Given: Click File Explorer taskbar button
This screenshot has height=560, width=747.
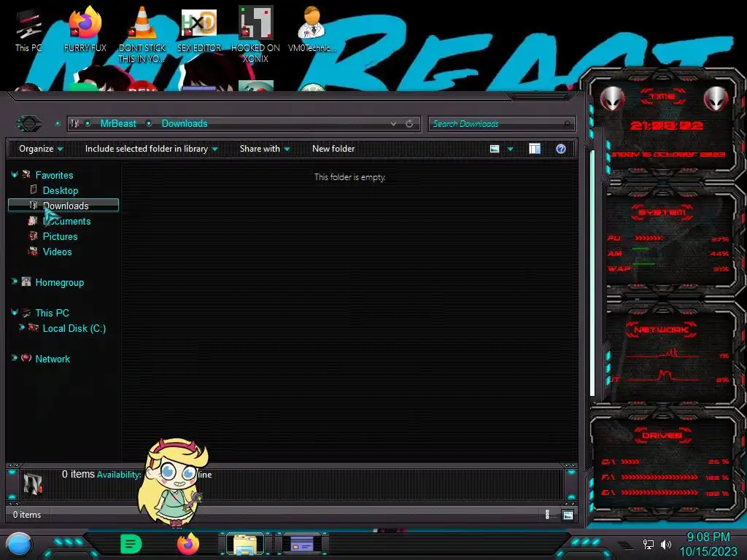Looking at the screenshot, I should [x=245, y=544].
